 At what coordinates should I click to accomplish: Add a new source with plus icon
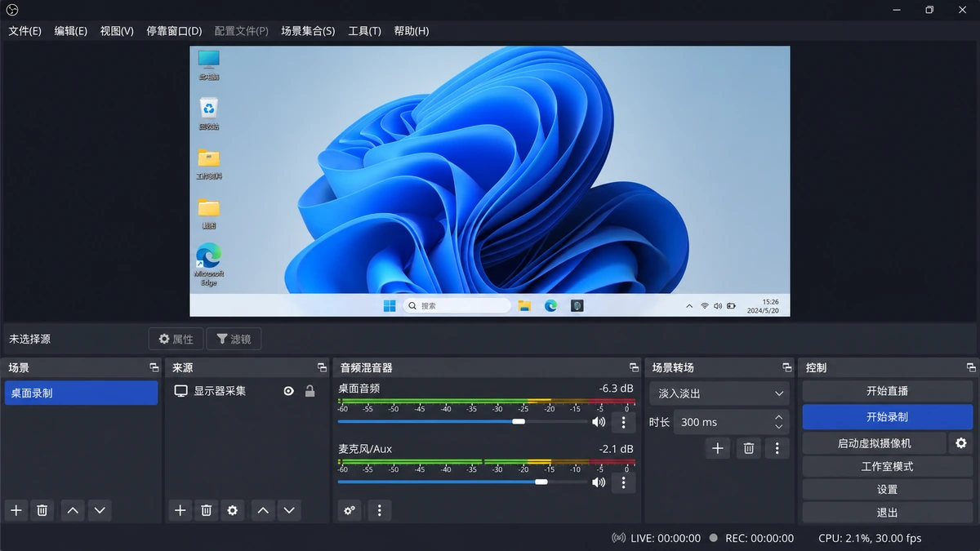(180, 510)
